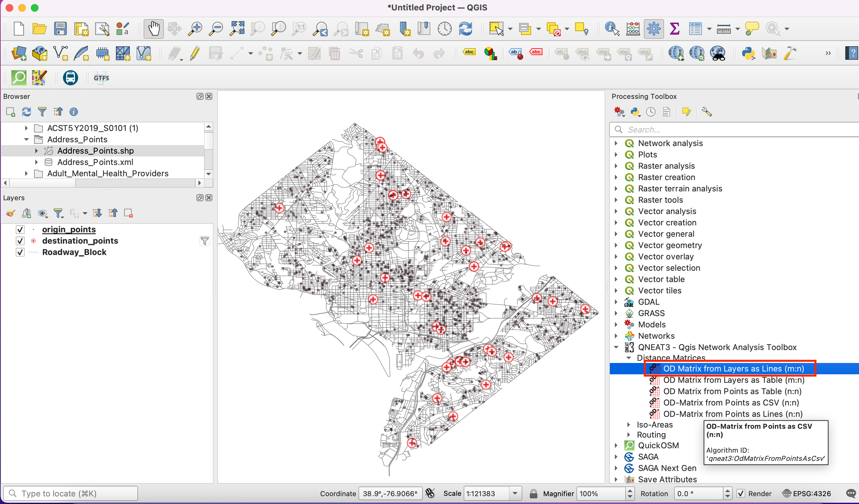Toggle visibility of the destination_points layer
This screenshot has width=859, height=504.
pyautogui.click(x=20, y=241)
